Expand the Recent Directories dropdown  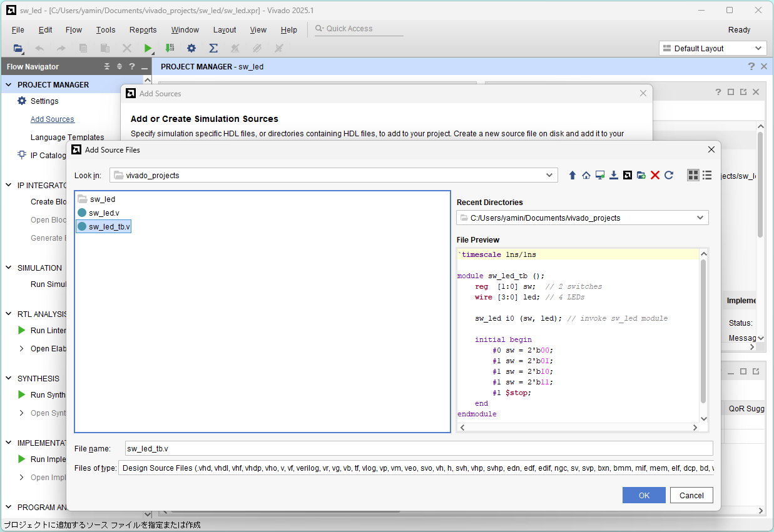[x=700, y=218]
